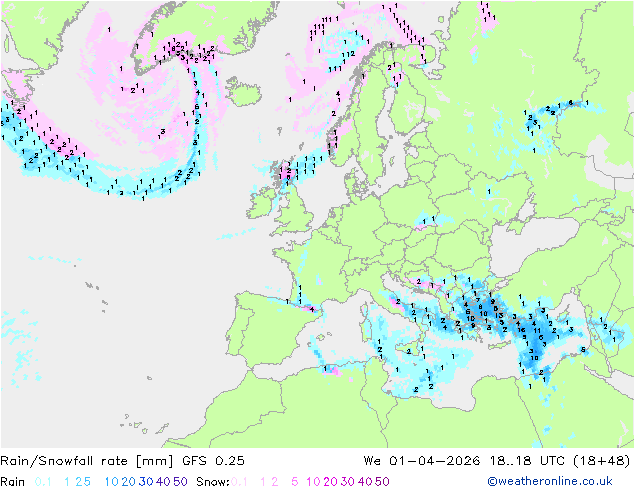The image size is (634, 490).
Task: Open the weatheronline.co.uk copyright link
Action: 550,482
